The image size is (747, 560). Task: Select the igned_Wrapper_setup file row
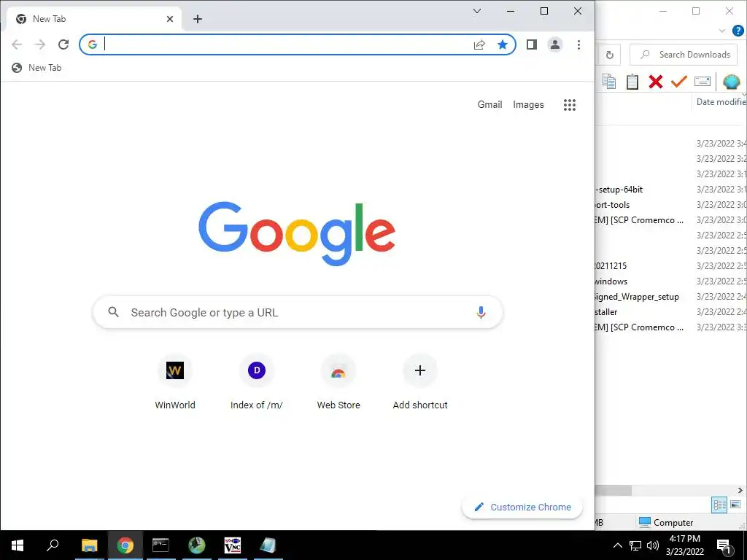pyautogui.click(x=671, y=297)
